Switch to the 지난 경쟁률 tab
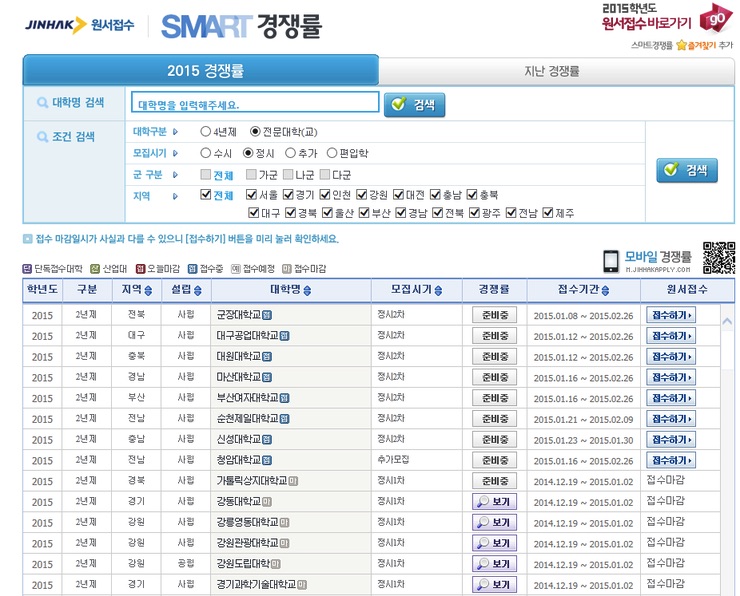The height and width of the screenshot is (596, 740). (551, 71)
